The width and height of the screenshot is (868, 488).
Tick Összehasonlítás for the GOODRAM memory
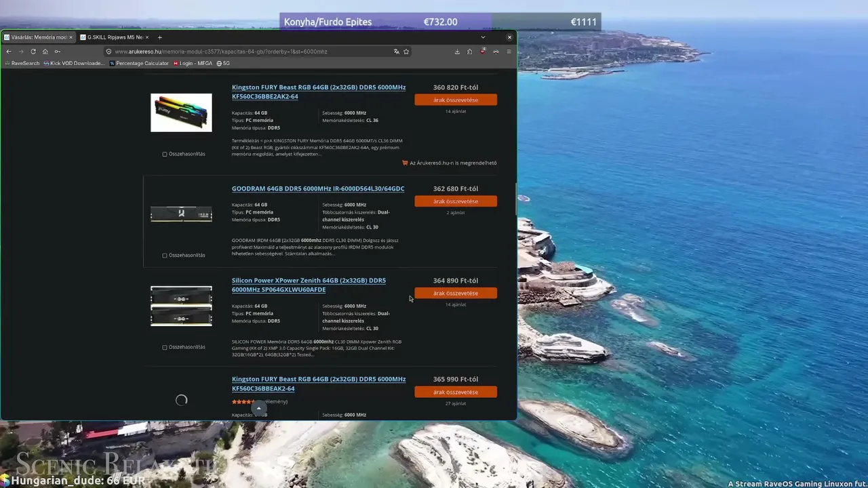pyautogui.click(x=165, y=256)
